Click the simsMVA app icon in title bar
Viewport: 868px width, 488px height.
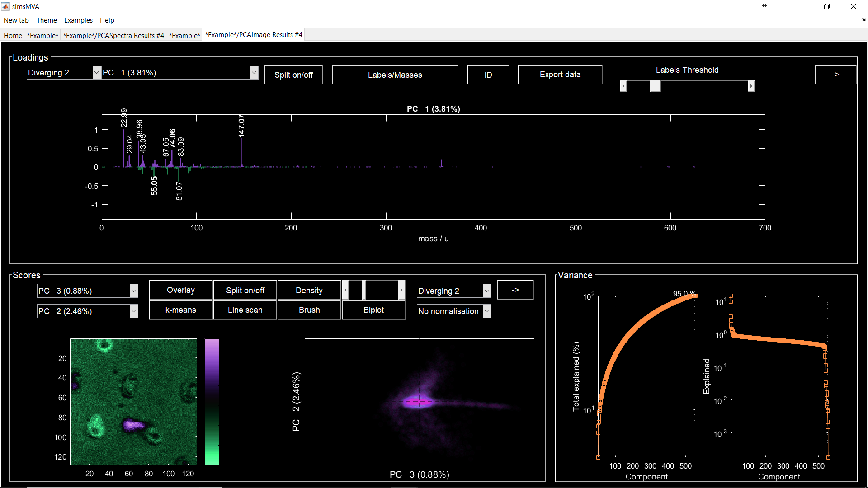[5, 6]
